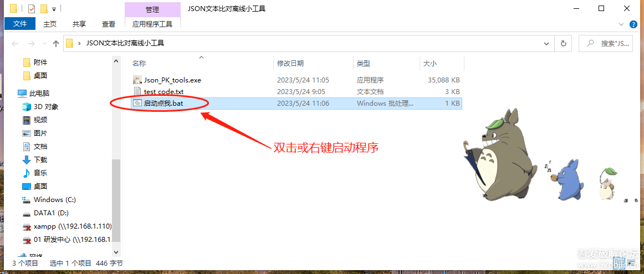
Task: Click the magnifier icon in the search box
Action: click(590, 43)
